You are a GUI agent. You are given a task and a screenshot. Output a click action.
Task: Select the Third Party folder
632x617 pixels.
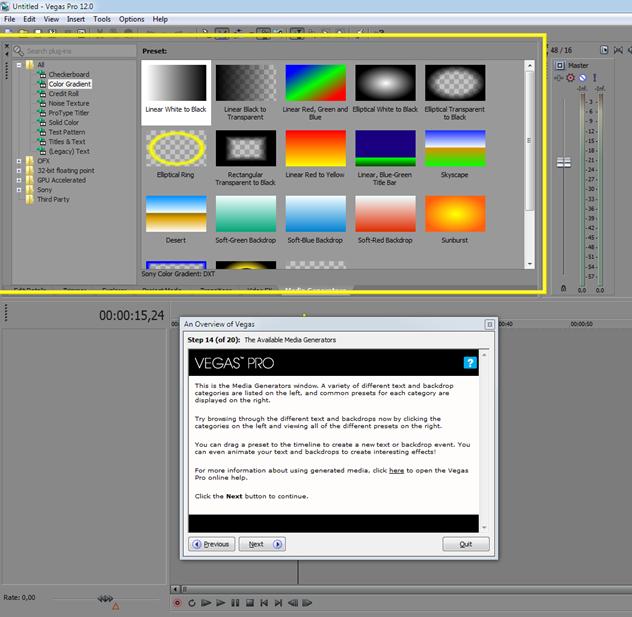(x=53, y=199)
